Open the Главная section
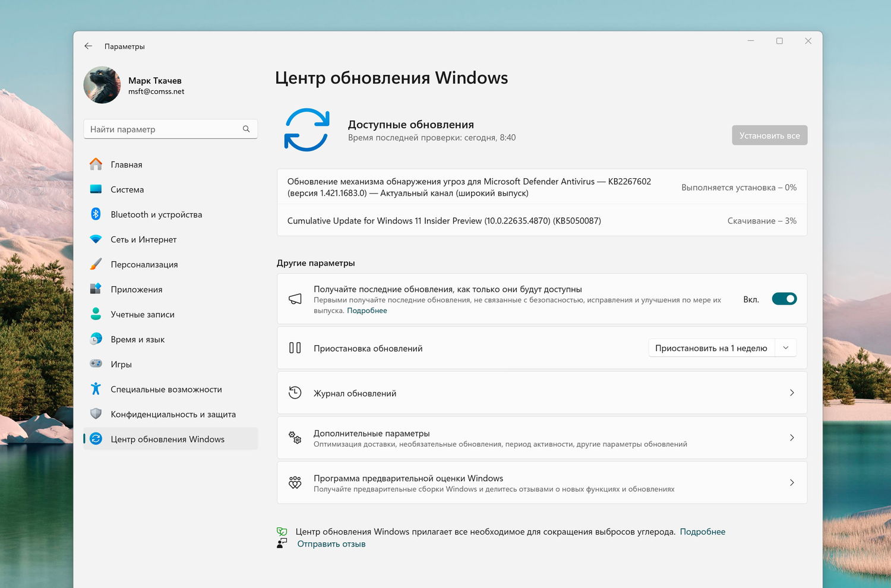 (171, 165)
